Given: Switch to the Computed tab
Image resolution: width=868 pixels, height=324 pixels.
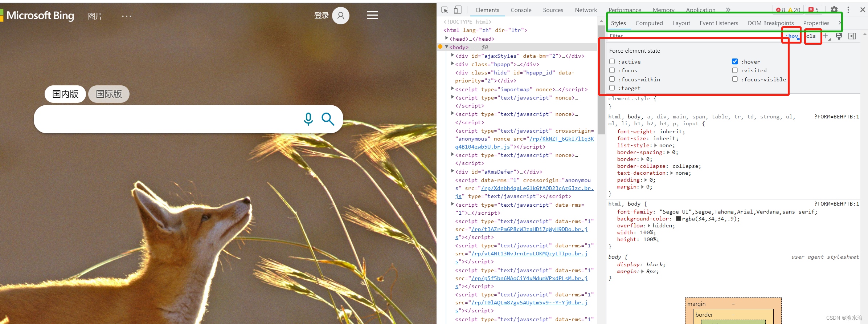Looking at the screenshot, I should [649, 23].
